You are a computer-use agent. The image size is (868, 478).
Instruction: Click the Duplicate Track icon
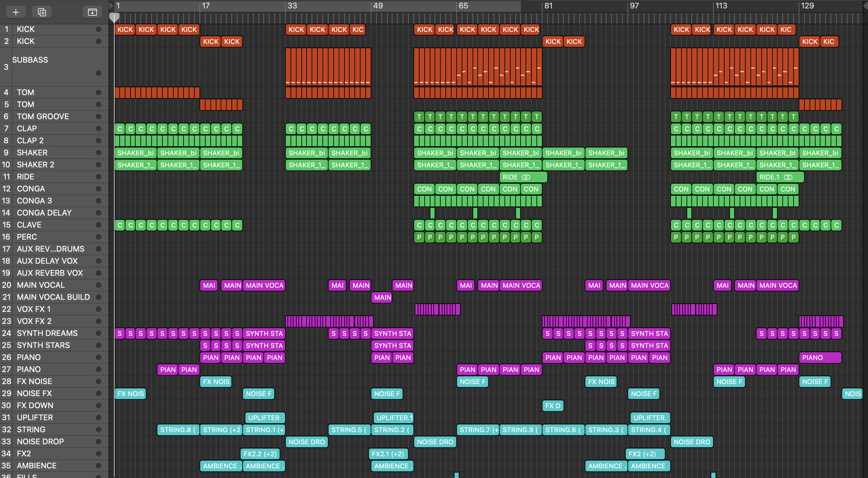[42, 12]
